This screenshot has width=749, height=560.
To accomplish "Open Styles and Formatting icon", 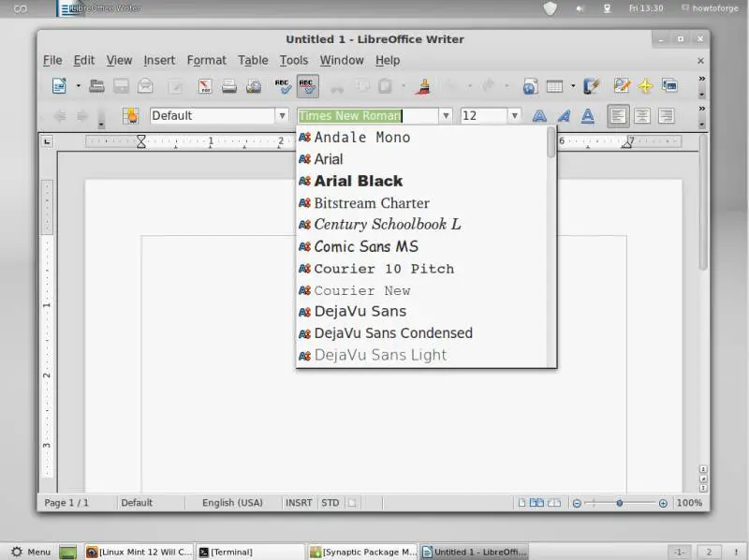I will pos(131,115).
